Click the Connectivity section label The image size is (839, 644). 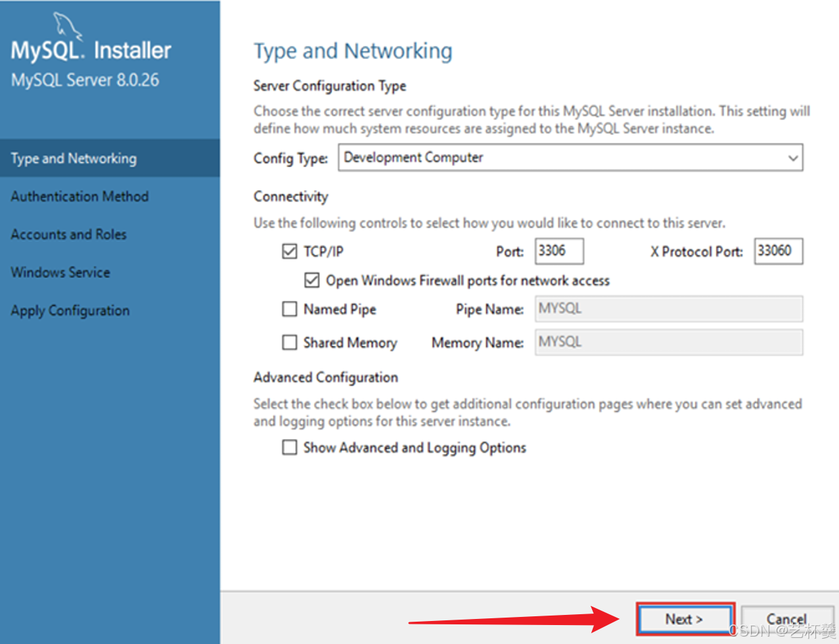point(291,196)
